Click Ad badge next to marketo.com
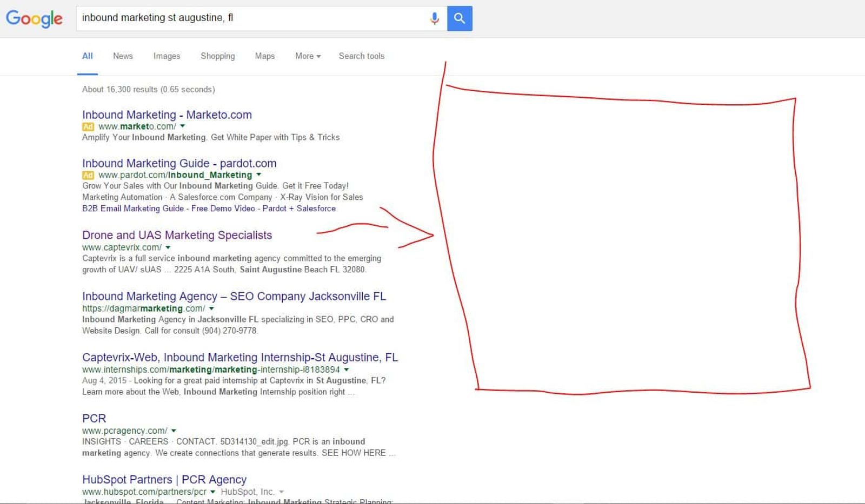 88,126
